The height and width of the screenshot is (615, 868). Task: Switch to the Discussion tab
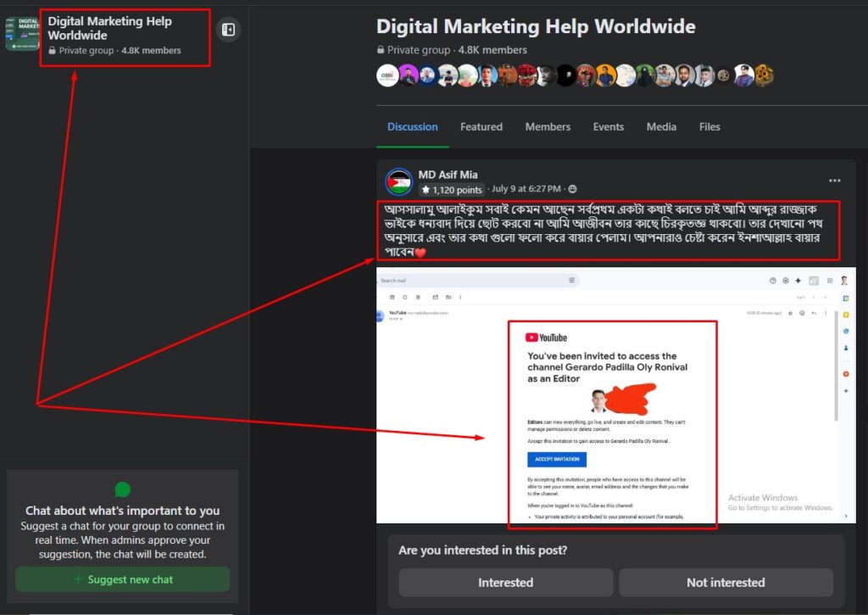413,127
